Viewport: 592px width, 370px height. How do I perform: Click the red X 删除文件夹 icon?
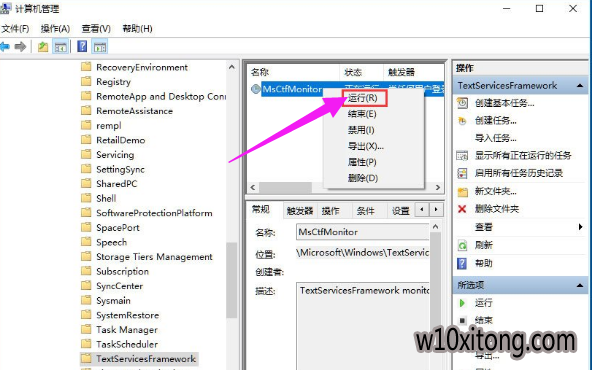tap(462, 209)
